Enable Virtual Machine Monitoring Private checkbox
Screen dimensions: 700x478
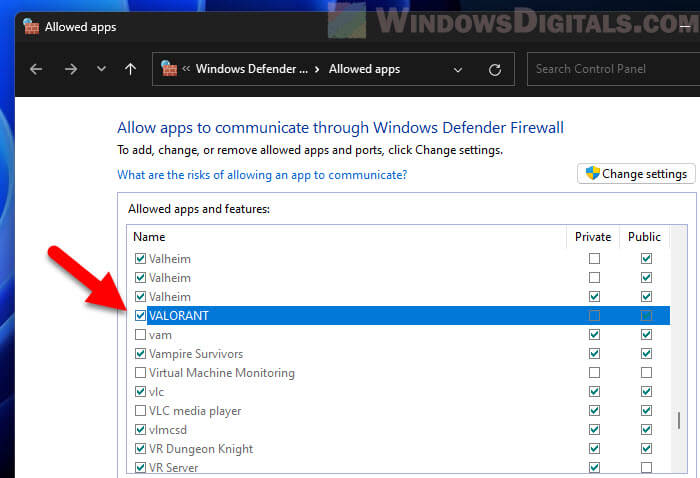pyautogui.click(x=594, y=372)
